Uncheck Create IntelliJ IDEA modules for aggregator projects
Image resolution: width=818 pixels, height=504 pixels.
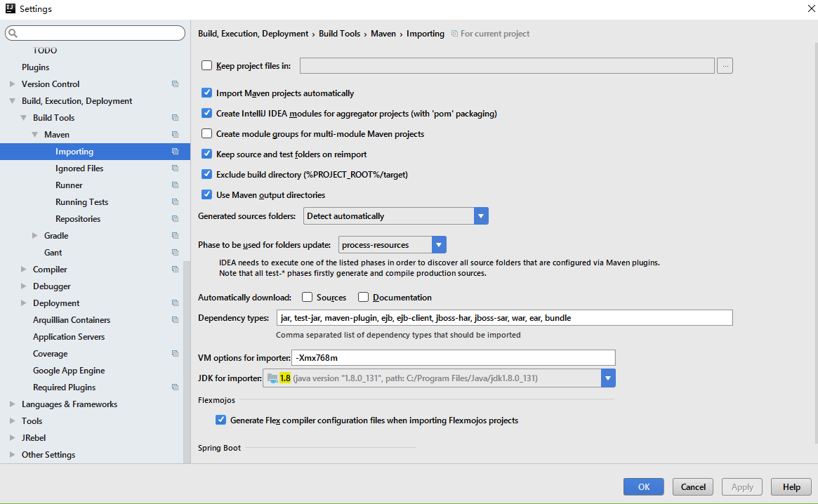206,113
